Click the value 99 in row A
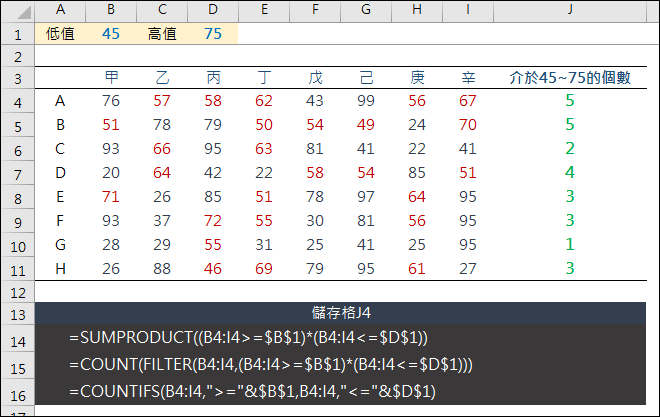The height and width of the screenshot is (417, 660). coord(366,101)
